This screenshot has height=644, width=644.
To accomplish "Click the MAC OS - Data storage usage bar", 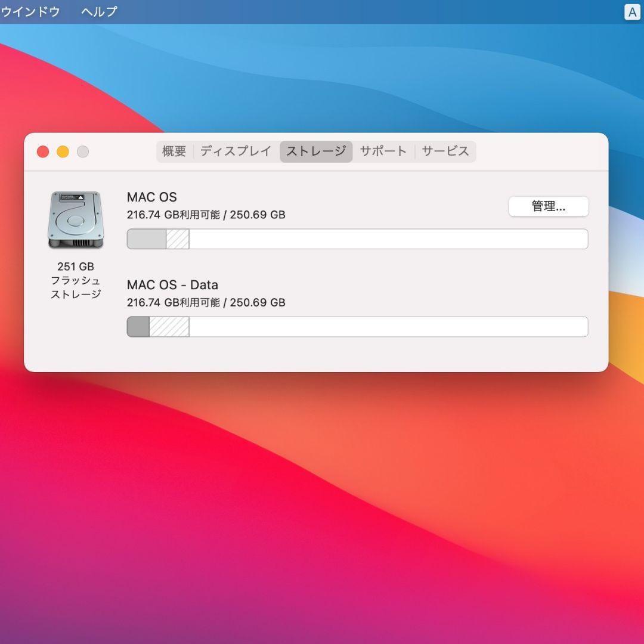I will 357,326.
